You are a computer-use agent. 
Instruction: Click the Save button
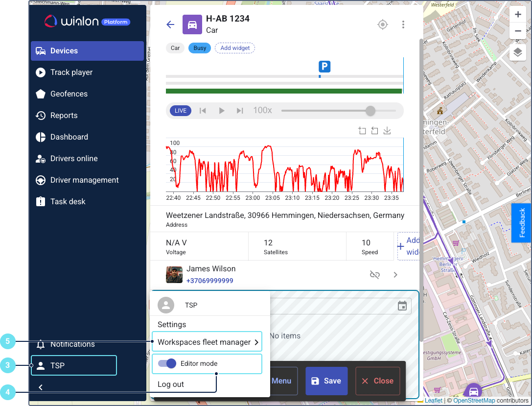click(326, 381)
